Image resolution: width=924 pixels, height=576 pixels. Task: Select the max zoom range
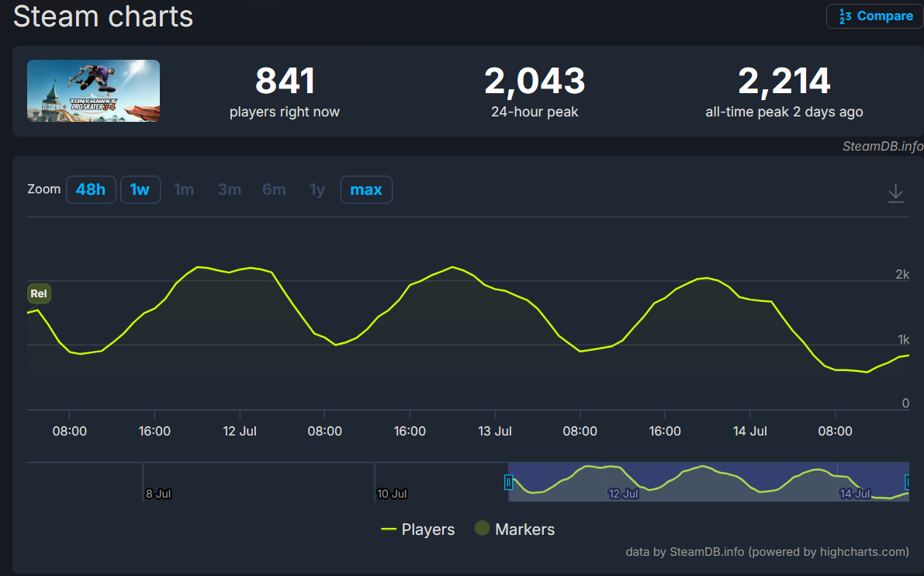tap(366, 189)
